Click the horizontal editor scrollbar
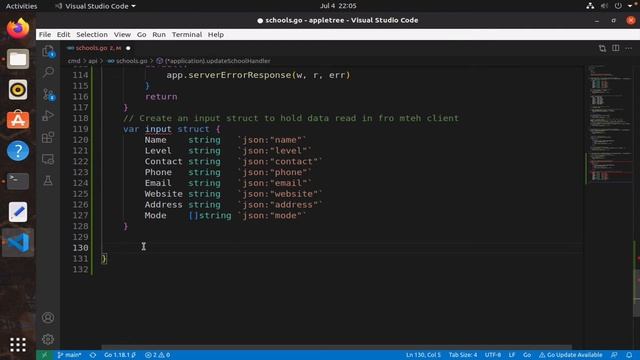Image resolution: width=640 pixels, height=360 pixels. pyautogui.click(x=336, y=348)
